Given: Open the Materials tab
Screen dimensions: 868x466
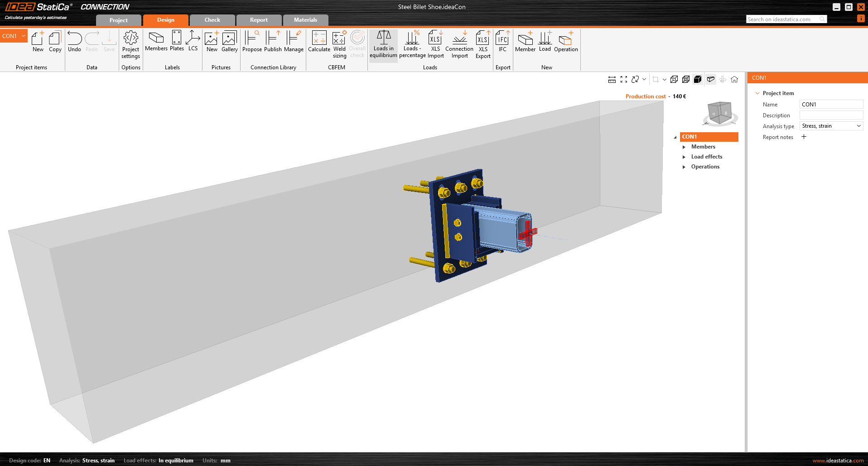Looking at the screenshot, I should pyautogui.click(x=305, y=20).
